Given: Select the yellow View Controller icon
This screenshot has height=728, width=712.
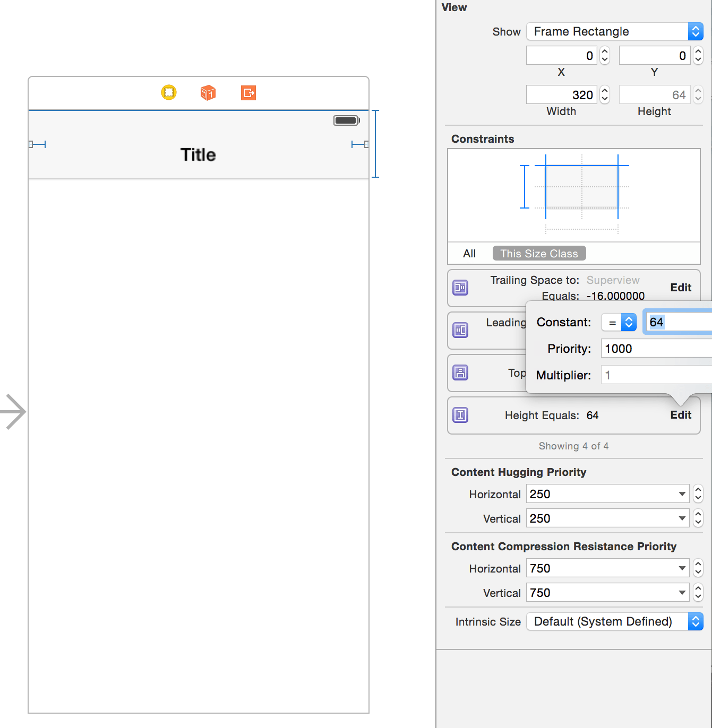Looking at the screenshot, I should pos(168,92).
